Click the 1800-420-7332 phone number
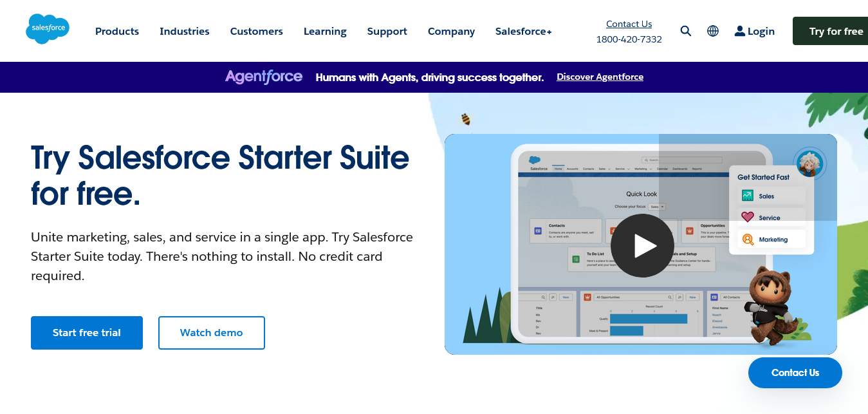 pyautogui.click(x=629, y=39)
